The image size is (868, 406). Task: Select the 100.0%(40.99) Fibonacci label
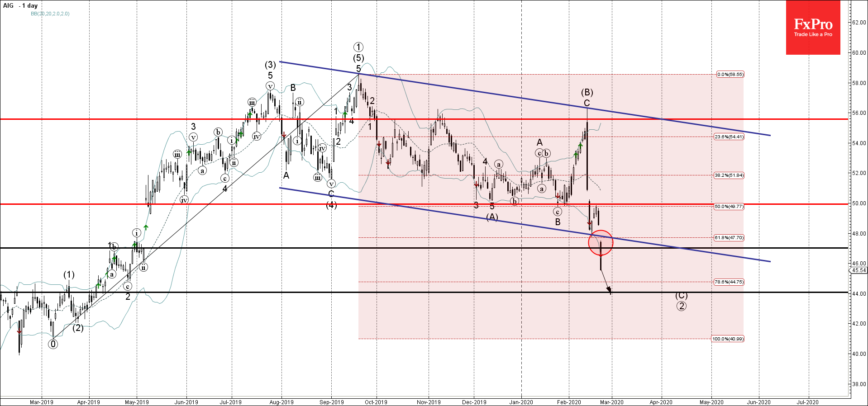[727, 339]
